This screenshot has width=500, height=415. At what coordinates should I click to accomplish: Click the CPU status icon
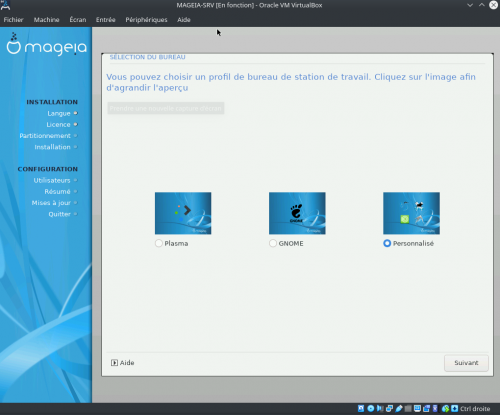[435, 409]
